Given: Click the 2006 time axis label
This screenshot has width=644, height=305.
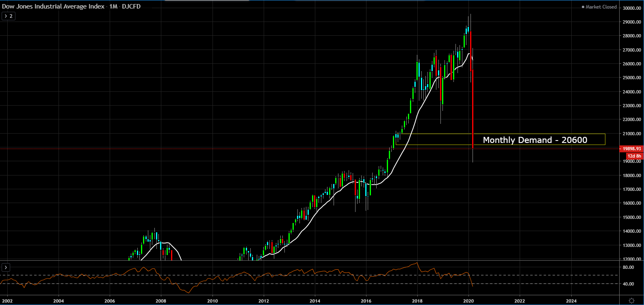Looking at the screenshot, I should point(110,301).
